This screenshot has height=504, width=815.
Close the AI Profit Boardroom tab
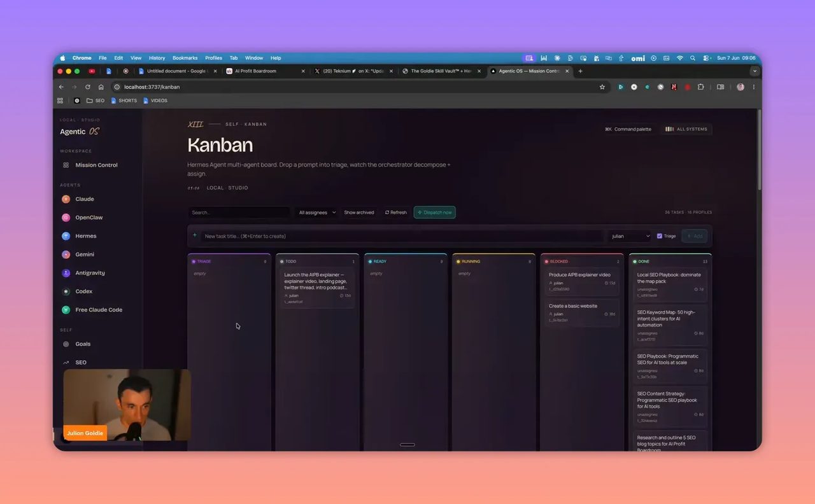(x=303, y=71)
